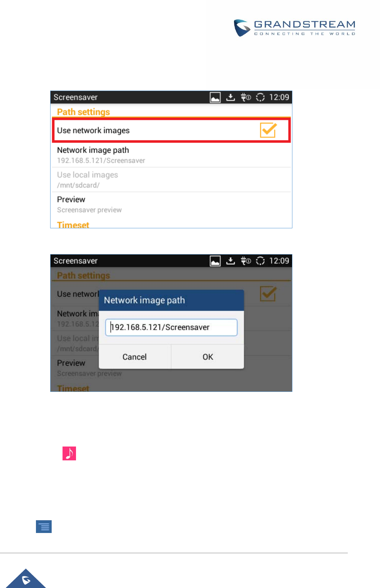Click gallery image icon in lower status bar

[x=215, y=261]
